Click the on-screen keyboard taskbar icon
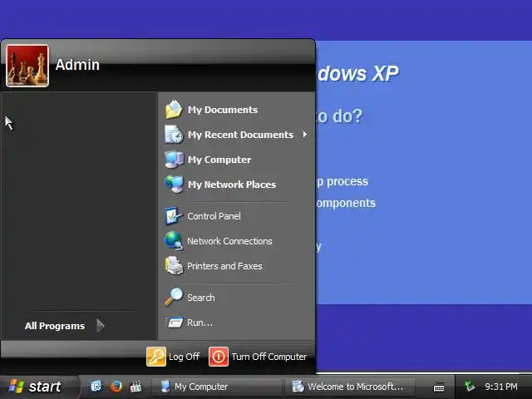The height and width of the screenshot is (399, 532). pyautogui.click(x=439, y=387)
